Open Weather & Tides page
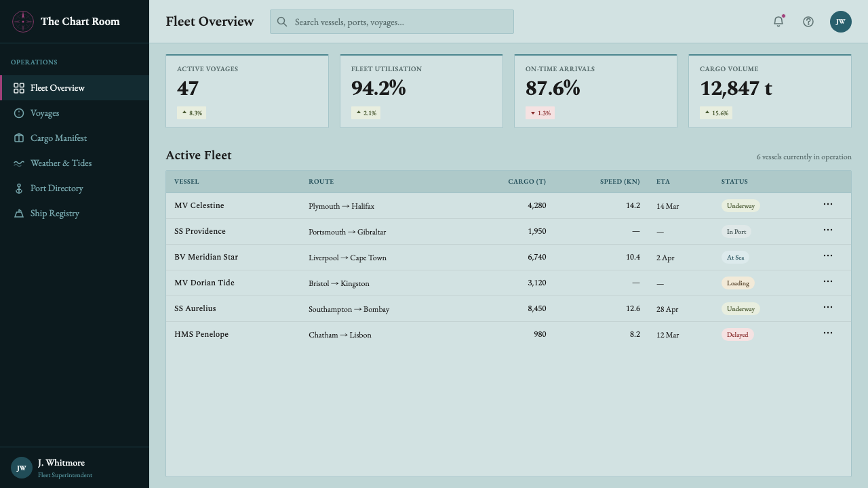 [x=75, y=163]
